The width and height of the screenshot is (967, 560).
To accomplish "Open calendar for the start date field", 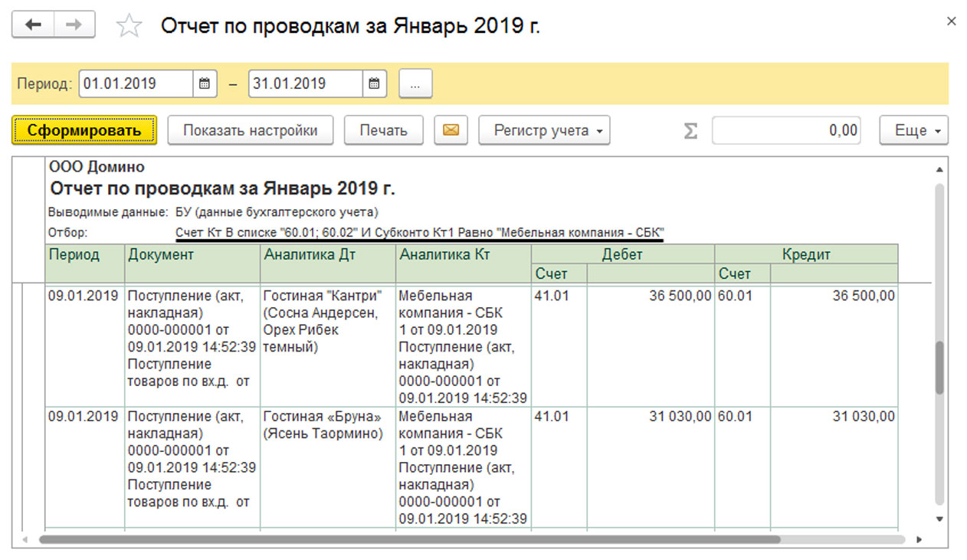I will 204,84.
